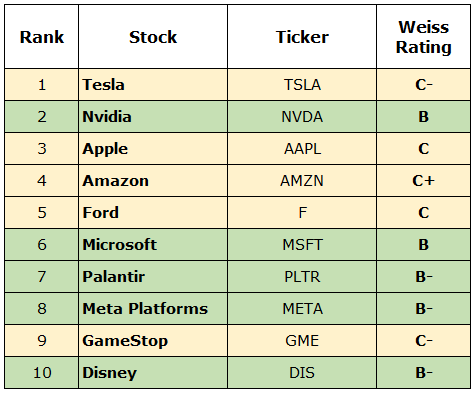The height and width of the screenshot is (398, 475).
Task: Click the GameStop stock name
Action: [x=125, y=341]
